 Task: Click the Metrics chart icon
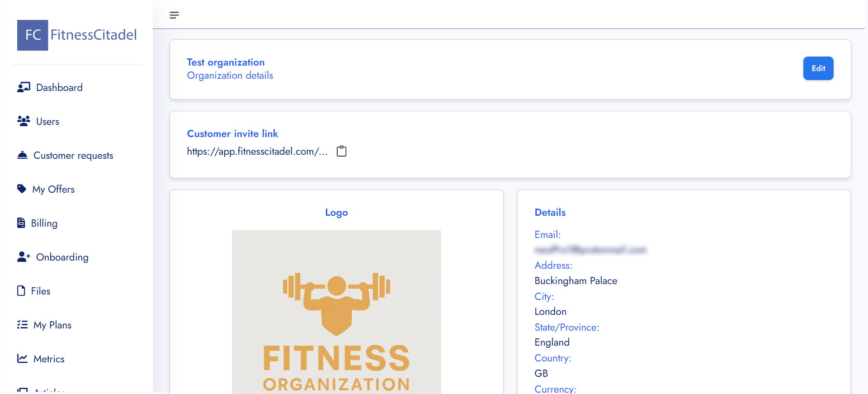(22, 359)
